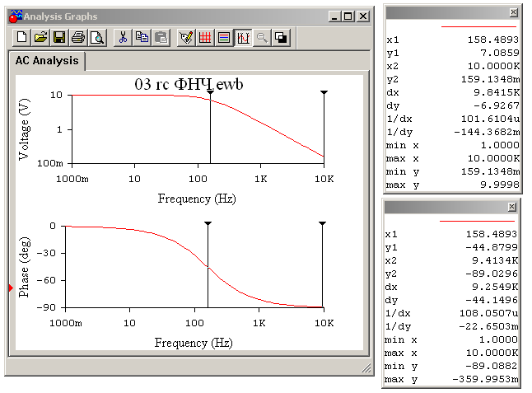Open graph Properties icon in the toolbar

(186, 37)
